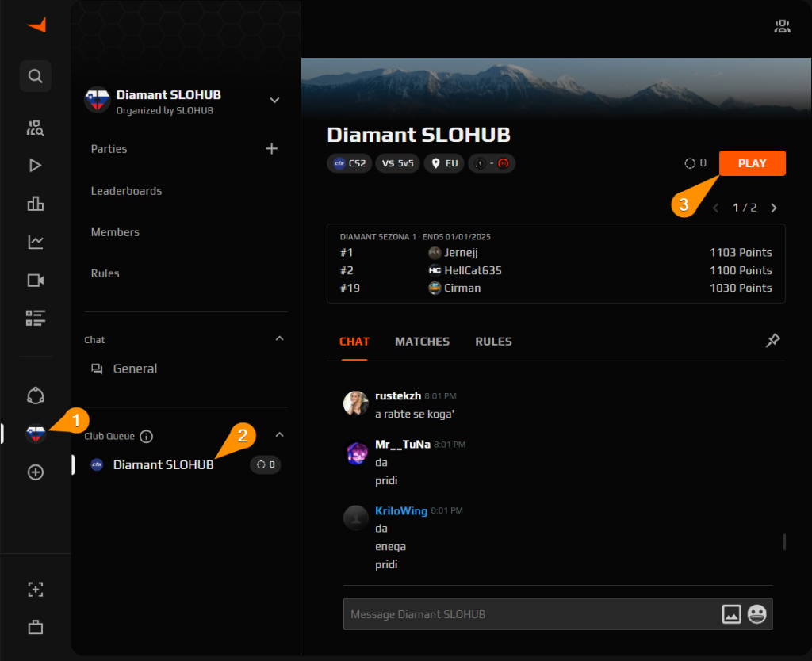Screen dimensions: 812x661
Task: Open the search icon in sidebar
Action: coord(35,76)
